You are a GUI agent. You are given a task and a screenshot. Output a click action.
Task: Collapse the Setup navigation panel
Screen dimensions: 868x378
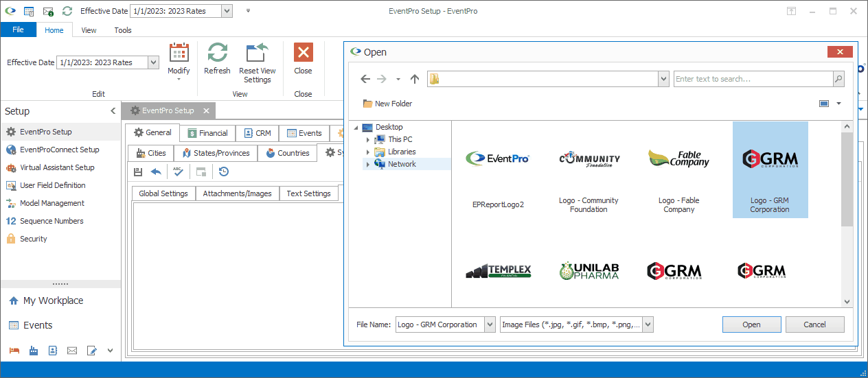click(x=113, y=111)
